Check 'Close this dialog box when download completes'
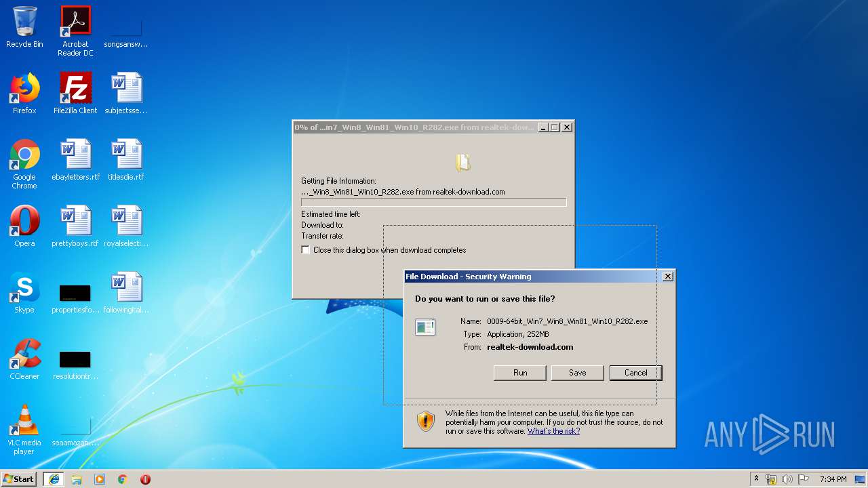Image resolution: width=868 pixels, height=488 pixels. click(305, 250)
